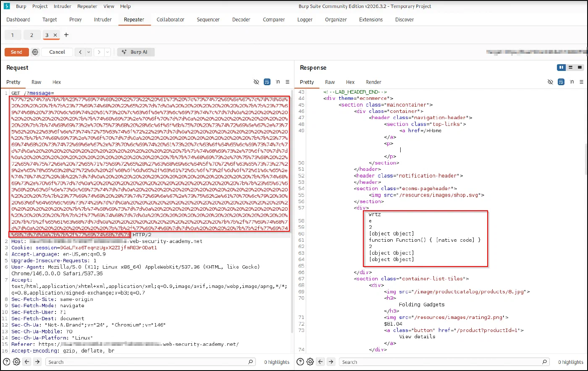Jump to next match in Request search
Viewport: 588px width, 371px height.
click(37, 362)
